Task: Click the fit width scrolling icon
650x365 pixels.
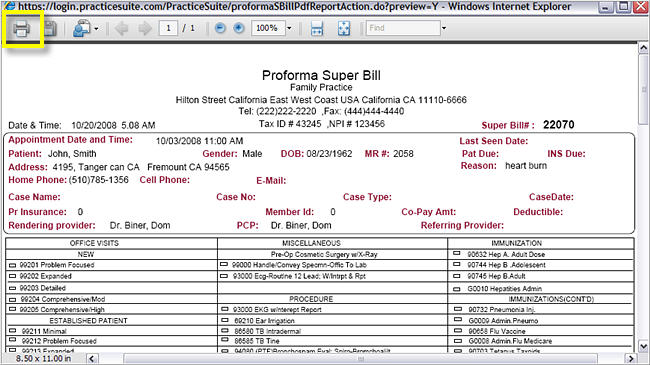Action: [317, 29]
